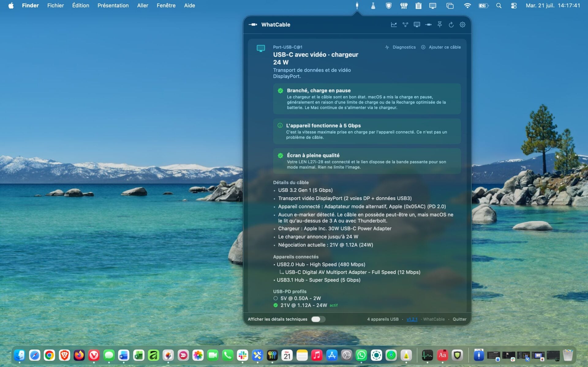Select the 5V @ 0.50A - 2W profile radio
The width and height of the screenshot is (588, 367).
pyautogui.click(x=276, y=298)
